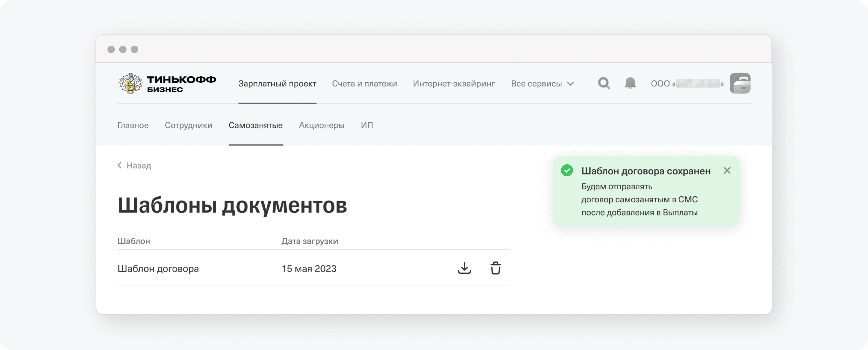Open the Зарплатный проект section
The width and height of the screenshot is (868, 350).
point(277,84)
